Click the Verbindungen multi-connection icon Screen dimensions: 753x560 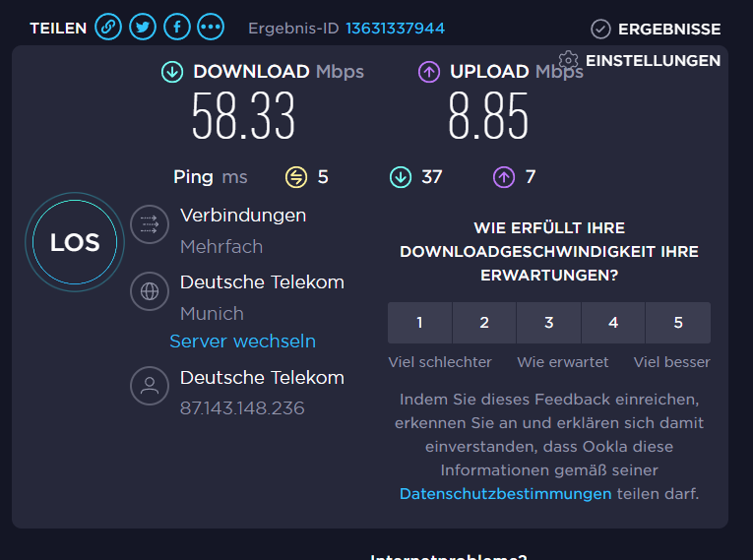click(x=150, y=224)
